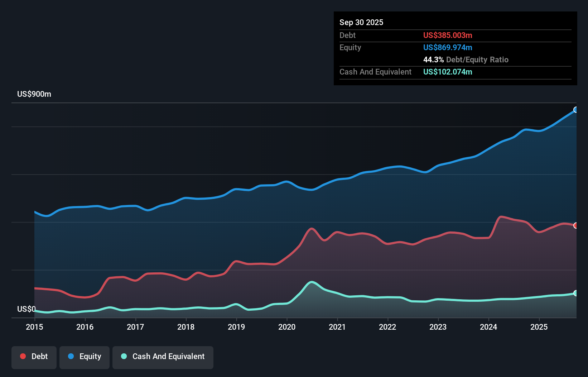The image size is (588, 377).
Task: Toggle the Cash And Equivalent series visibility
Action: [x=163, y=356]
